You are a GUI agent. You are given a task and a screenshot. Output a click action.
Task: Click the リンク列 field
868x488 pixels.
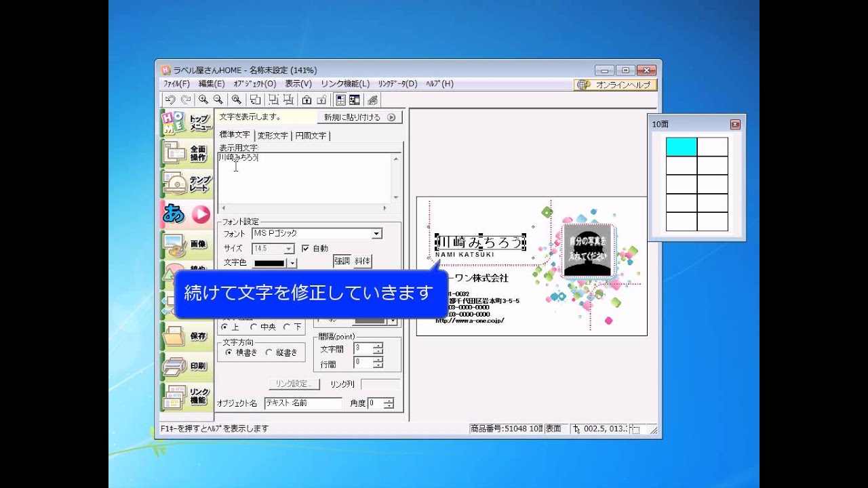point(381,384)
